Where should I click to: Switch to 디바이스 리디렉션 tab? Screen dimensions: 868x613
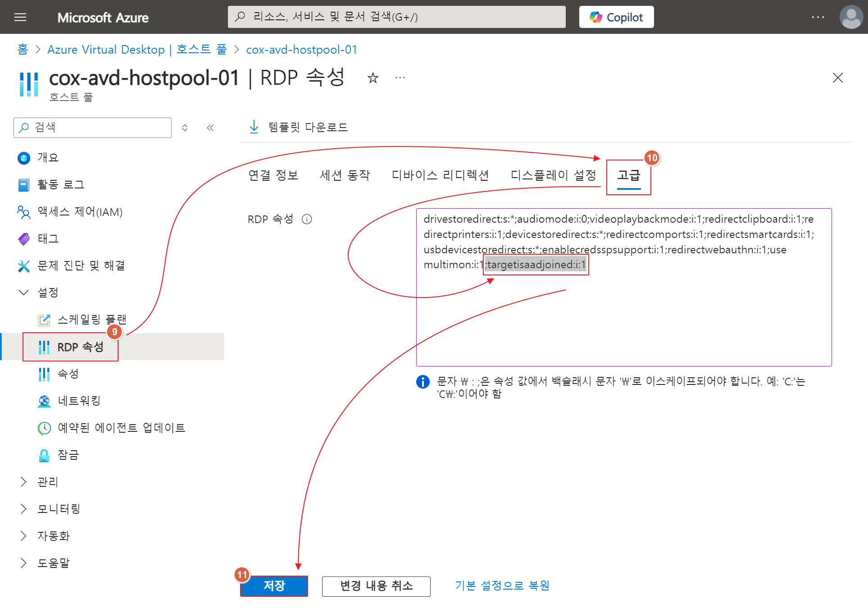pos(440,175)
